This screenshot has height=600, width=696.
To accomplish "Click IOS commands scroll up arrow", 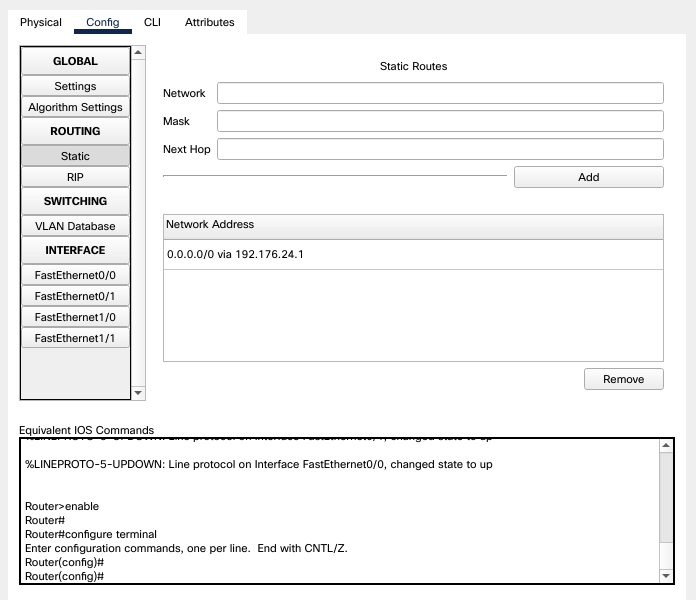I will 666,445.
